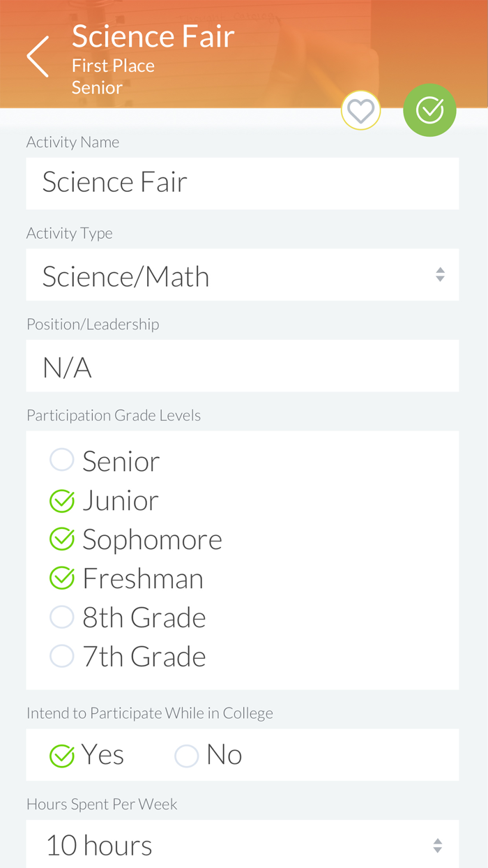Tap the 10 hours value field
This screenshot has width=488, height=868.
point(99,844)
